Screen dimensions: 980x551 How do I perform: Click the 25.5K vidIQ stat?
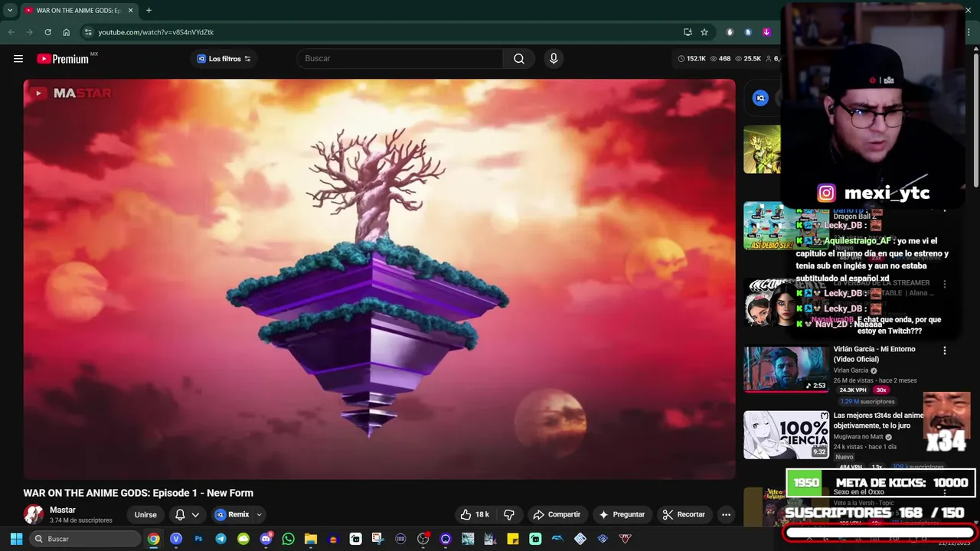click(x=747, y=59)
